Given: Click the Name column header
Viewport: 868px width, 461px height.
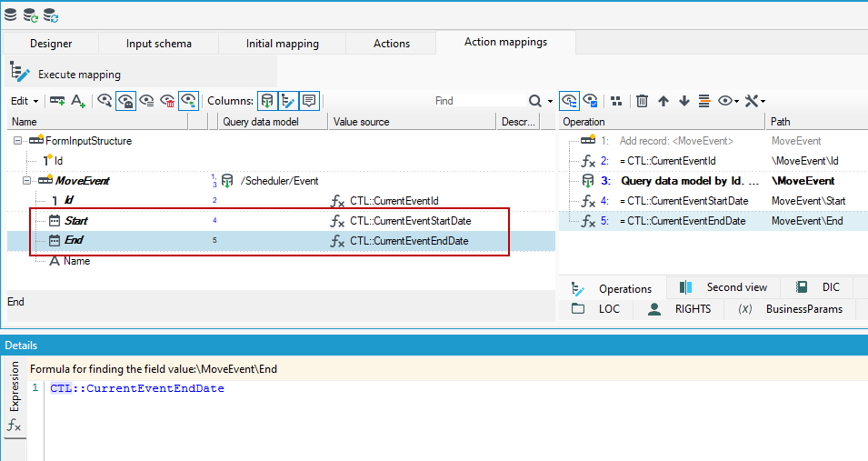Looking at the screenshot, I should coord(97,121).
